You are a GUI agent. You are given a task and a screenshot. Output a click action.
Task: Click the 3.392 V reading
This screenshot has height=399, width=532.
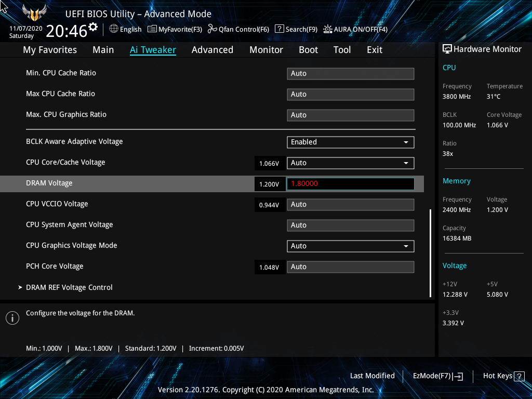[453, 323]
